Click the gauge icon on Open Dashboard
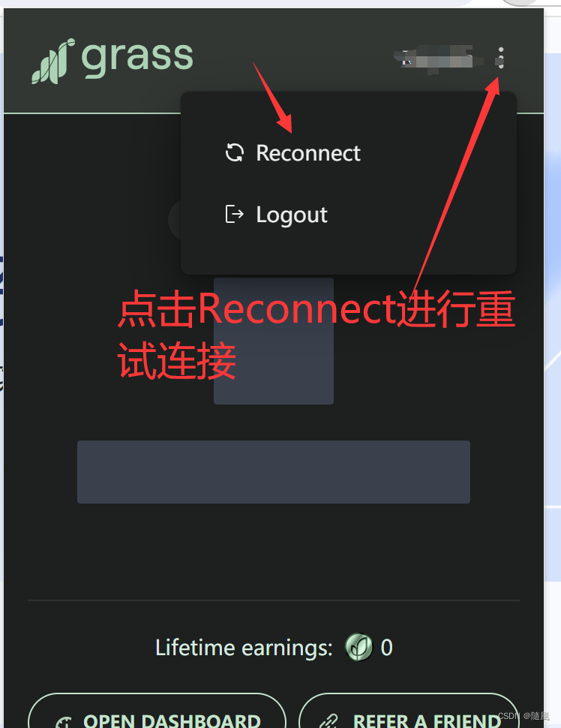Screen dimensions: 561x728 coord(64,723)
